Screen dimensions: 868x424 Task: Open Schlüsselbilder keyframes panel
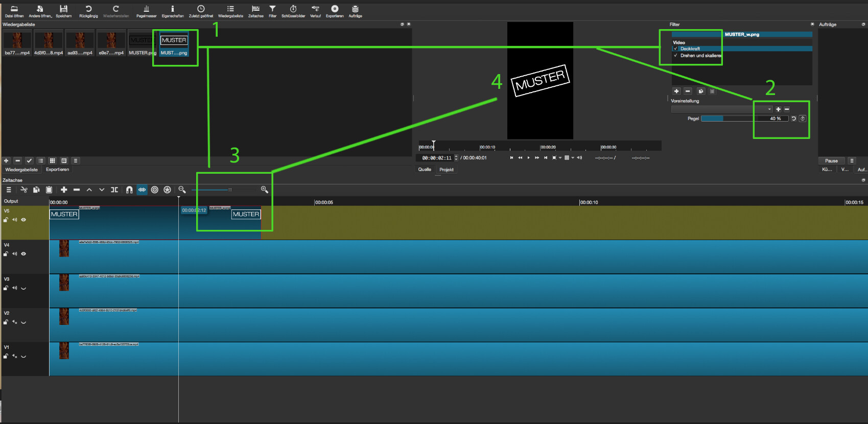click(x=293, y=11)
